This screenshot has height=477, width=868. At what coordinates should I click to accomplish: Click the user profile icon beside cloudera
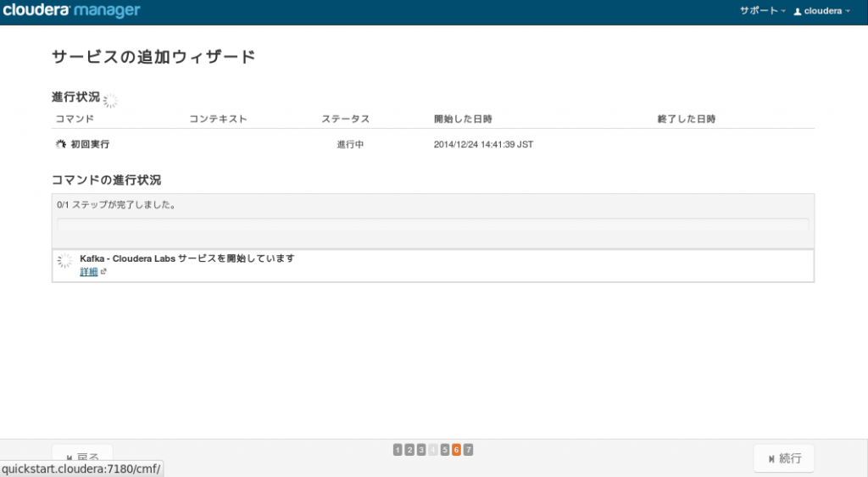[x=797, y=12]
